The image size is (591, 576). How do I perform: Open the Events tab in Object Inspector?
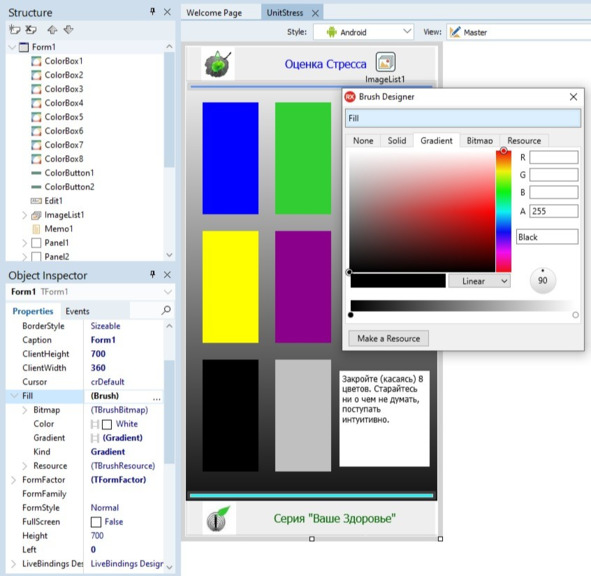point(77,311)
